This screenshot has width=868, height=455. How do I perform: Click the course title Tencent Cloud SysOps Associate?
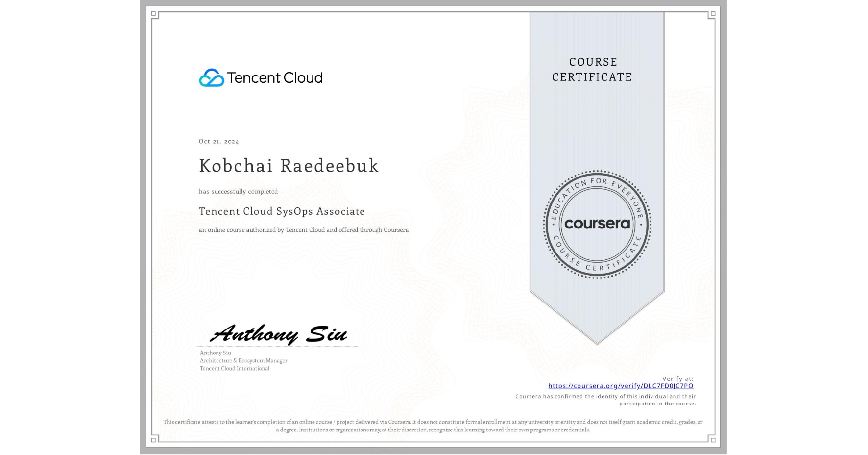coord(282,211)
